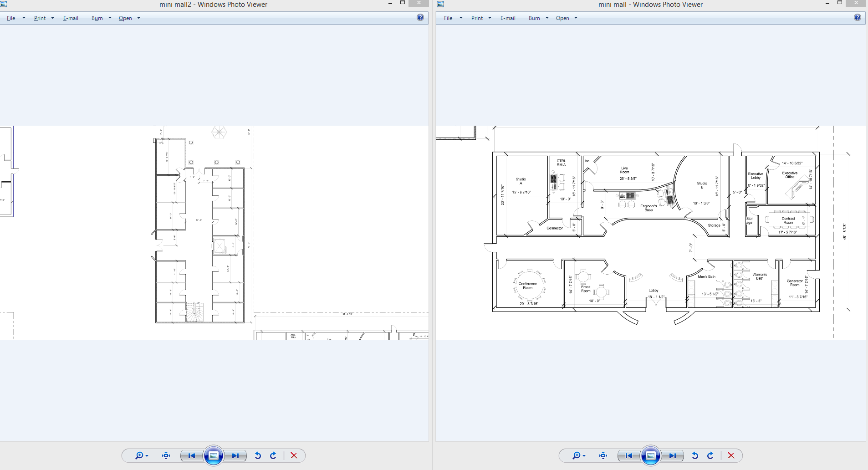Rotate counterclockwise in mini mall2 viewer
868x470 pixels.
point(257,455)
